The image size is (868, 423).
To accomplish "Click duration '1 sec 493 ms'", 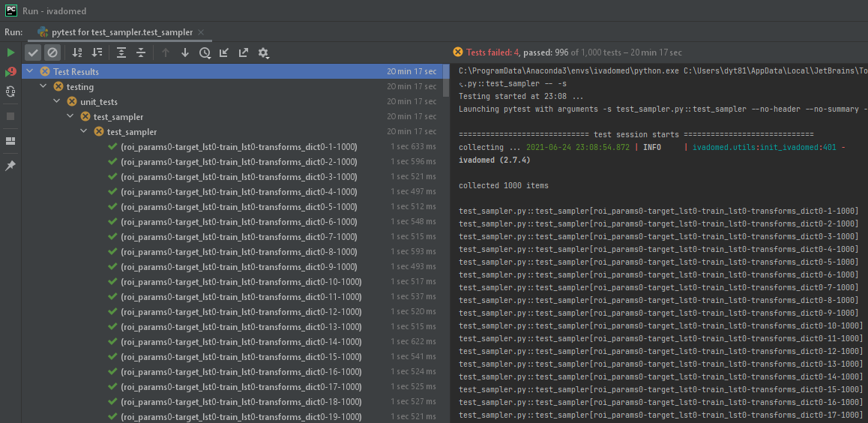I will [x=413, y=266].
